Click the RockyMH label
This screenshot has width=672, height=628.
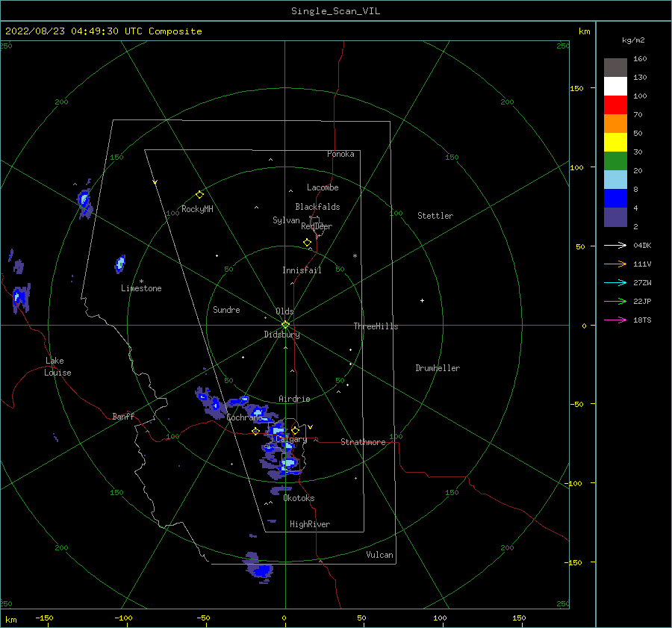point(197,209)
